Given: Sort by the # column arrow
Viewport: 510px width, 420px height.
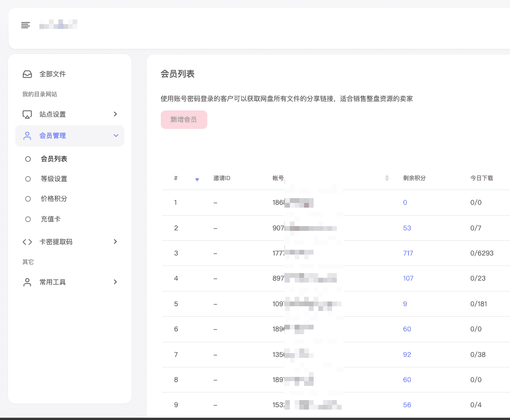Looking at the screenshot, I should pyautogui.click(x=197, y=179).
